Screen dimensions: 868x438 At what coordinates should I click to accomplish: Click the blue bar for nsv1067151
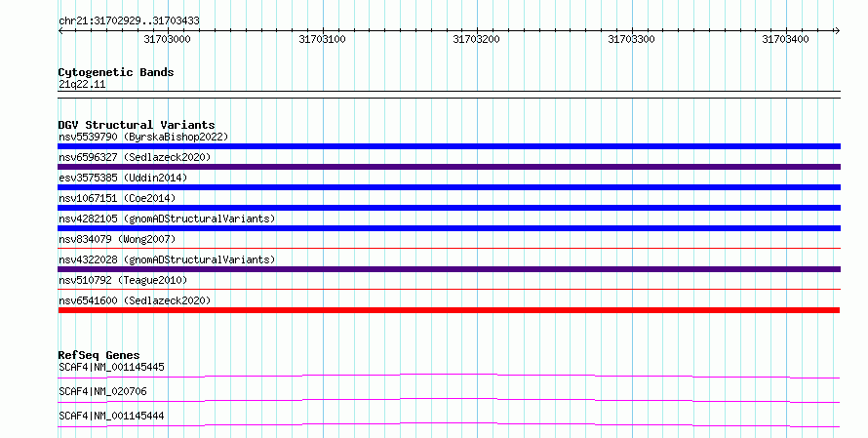point(449,208)
